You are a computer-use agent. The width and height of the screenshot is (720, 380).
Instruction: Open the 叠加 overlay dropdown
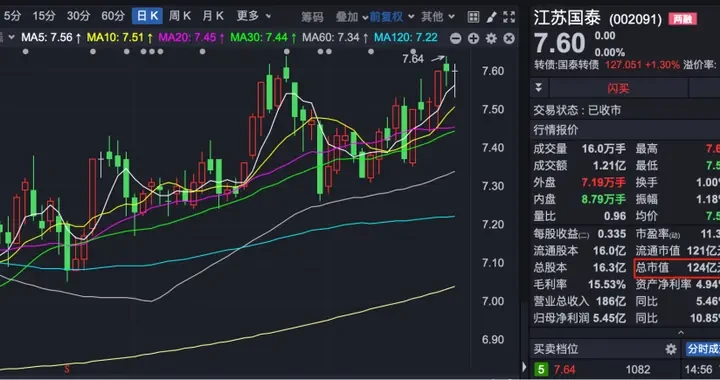pos(351,17)
